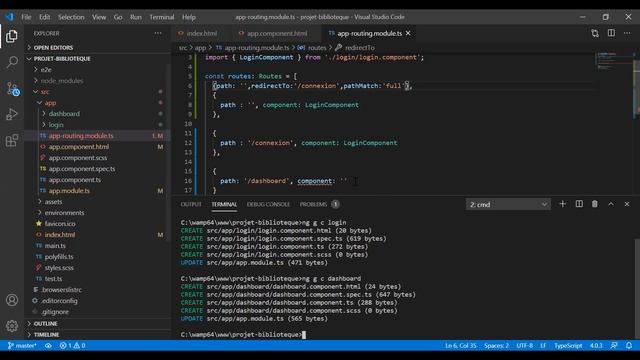640x360 pixels.
Task: Open the Selection menu
Action: click(71, 17)
